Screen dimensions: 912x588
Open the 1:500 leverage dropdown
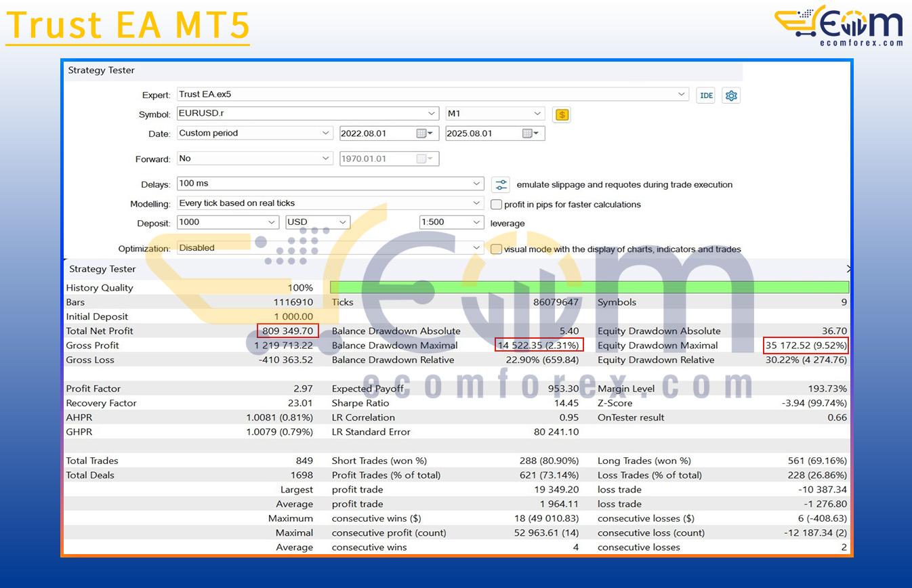(x=477, y=222)
